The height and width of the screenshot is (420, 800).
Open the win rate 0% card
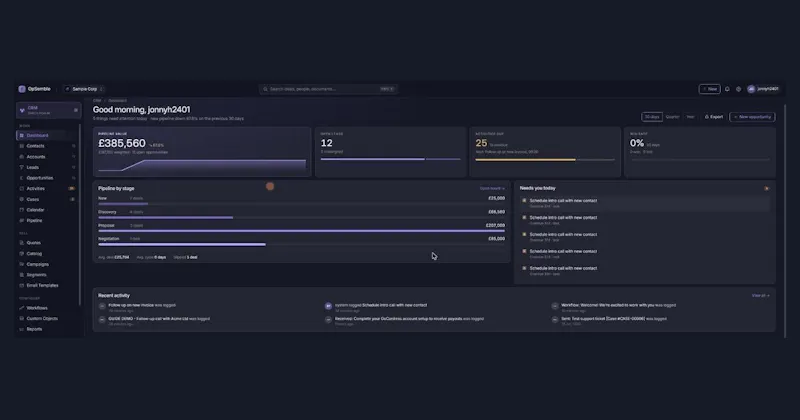pyautogui.click(x=700, y=152)
